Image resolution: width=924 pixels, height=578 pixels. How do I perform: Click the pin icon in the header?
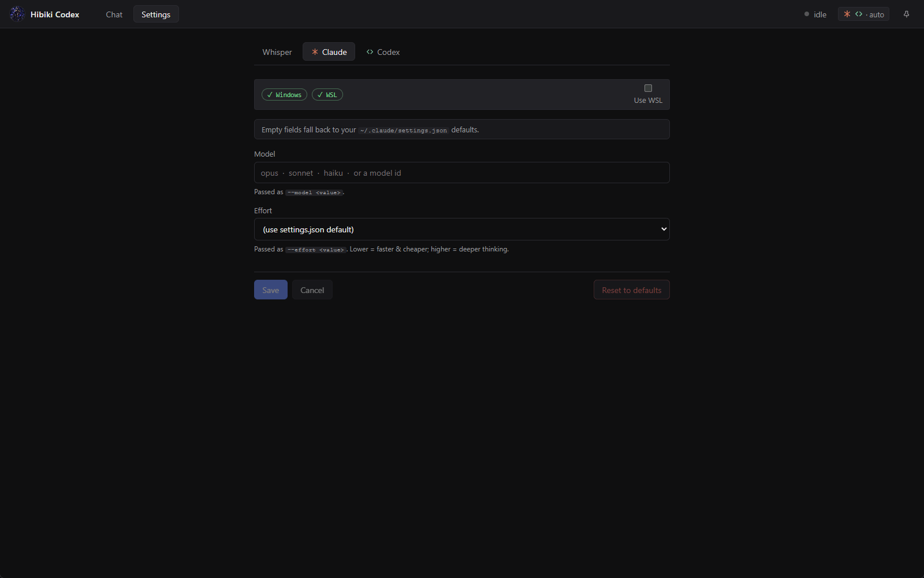tap(906, 14)
